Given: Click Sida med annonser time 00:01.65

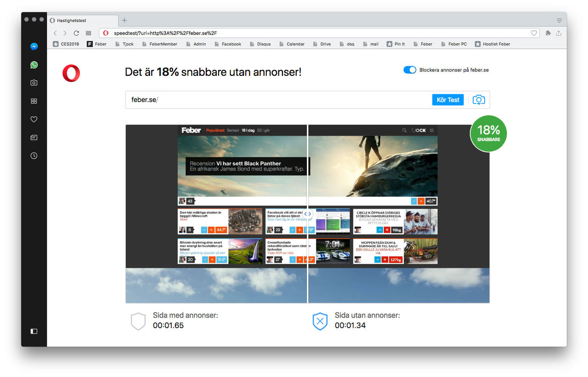Looking at the screenshot, I should click(x=168, y=326).
